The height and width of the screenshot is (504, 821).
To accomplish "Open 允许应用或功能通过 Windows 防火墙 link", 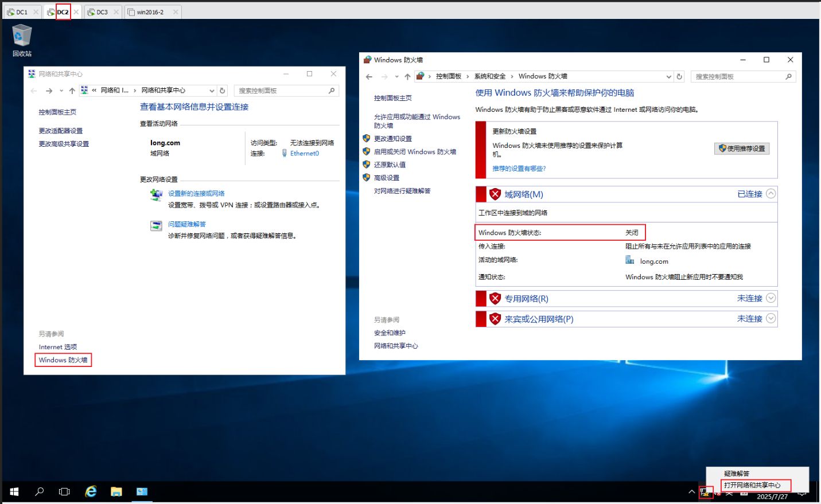I will [x=417, y=121].
